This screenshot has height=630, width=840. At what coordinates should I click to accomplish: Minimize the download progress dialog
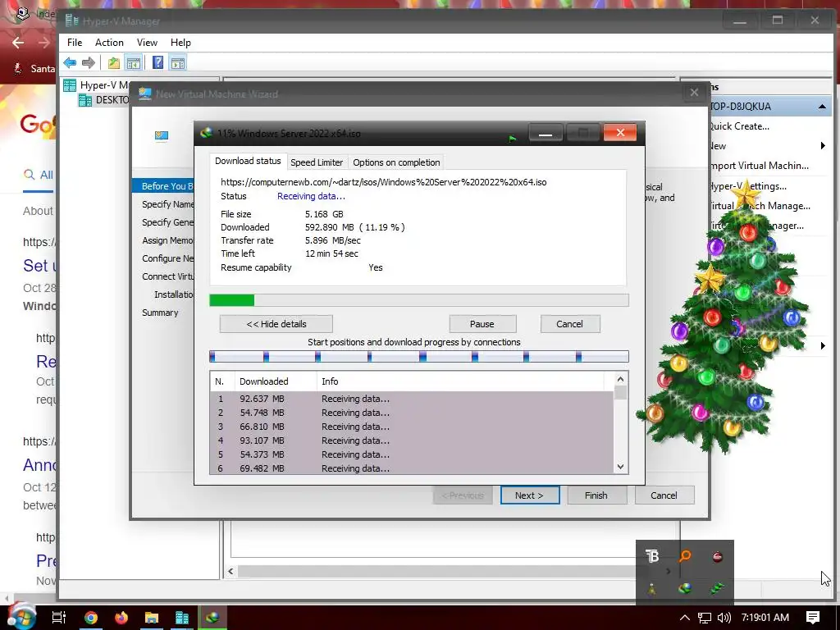pos(546,133)
